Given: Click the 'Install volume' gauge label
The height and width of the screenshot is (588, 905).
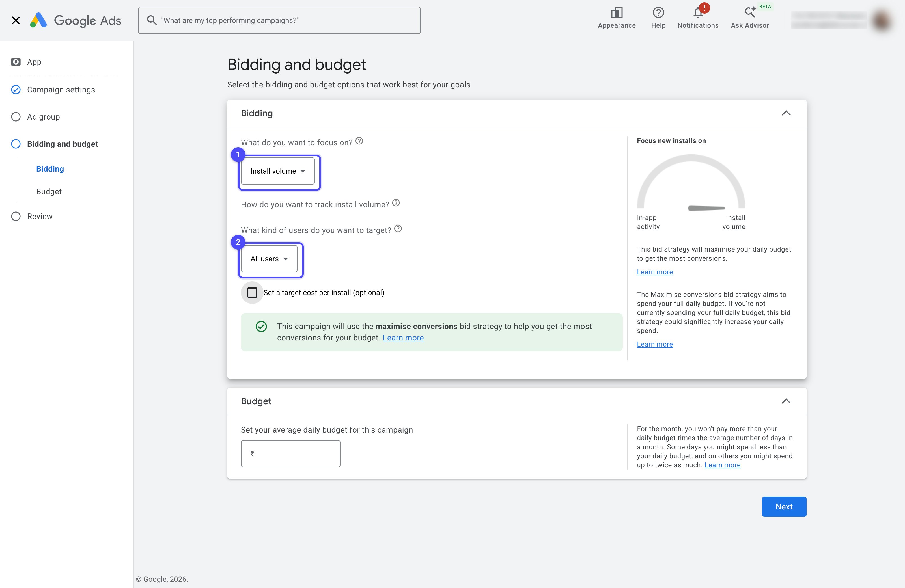Looking at the screenshot, I should tap(734, 222).
